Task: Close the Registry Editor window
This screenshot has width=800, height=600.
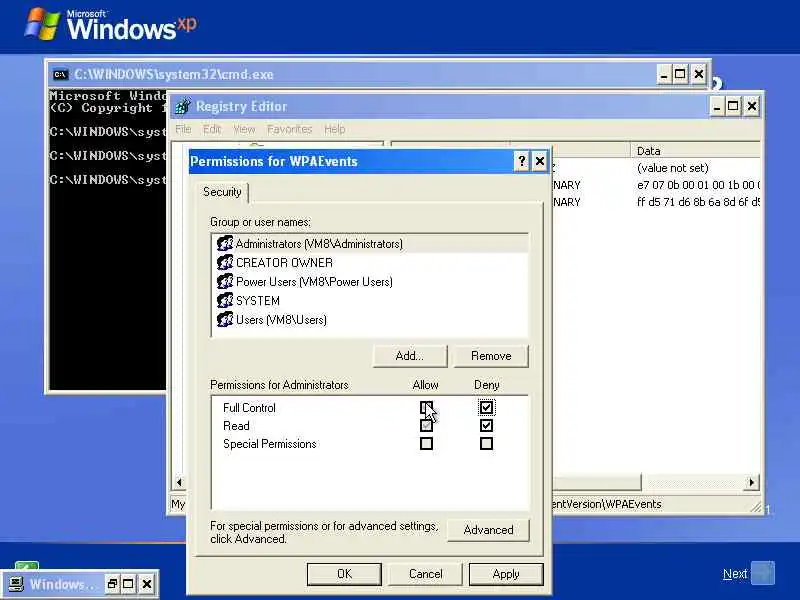Action: coord(752,107)
